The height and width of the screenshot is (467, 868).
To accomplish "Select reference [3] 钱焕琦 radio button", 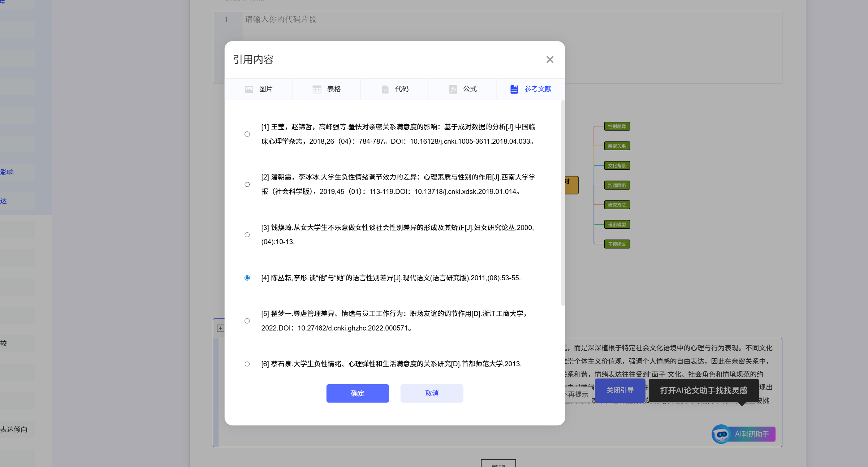I will click(247, 235).
